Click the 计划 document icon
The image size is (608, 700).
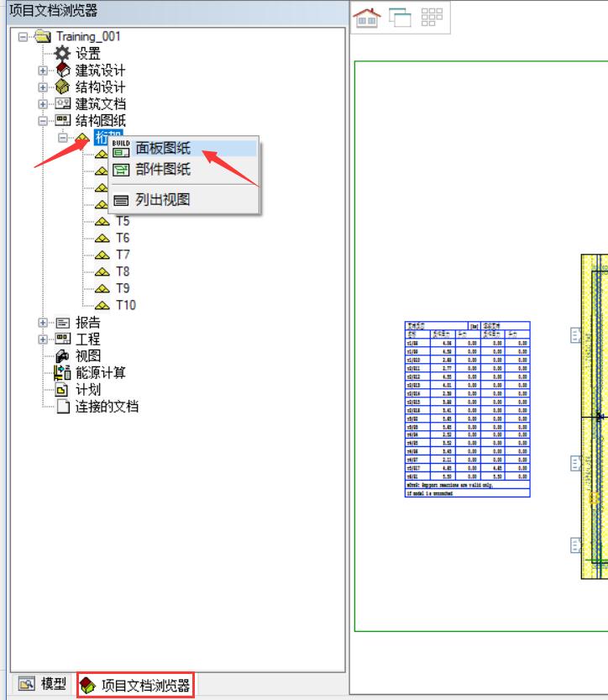click(62, 390)
